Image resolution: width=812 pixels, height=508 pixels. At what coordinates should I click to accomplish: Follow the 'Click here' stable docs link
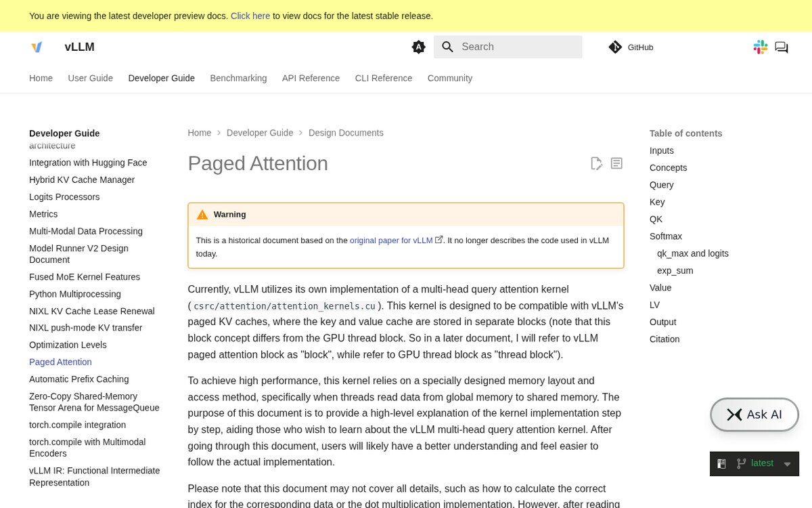point(250,16)
